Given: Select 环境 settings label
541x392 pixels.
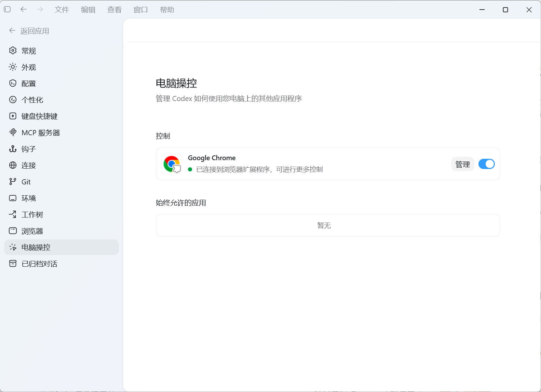Looking at the screenshot, I should [x=29, y=198].
